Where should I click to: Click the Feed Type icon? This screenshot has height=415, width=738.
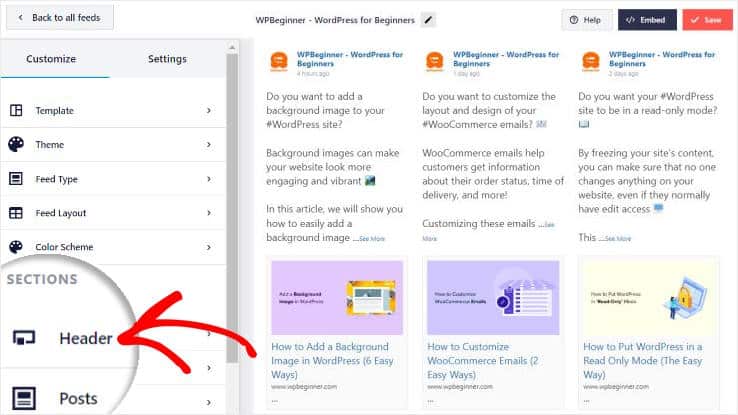pyautogui.click(x=16, y=179)
